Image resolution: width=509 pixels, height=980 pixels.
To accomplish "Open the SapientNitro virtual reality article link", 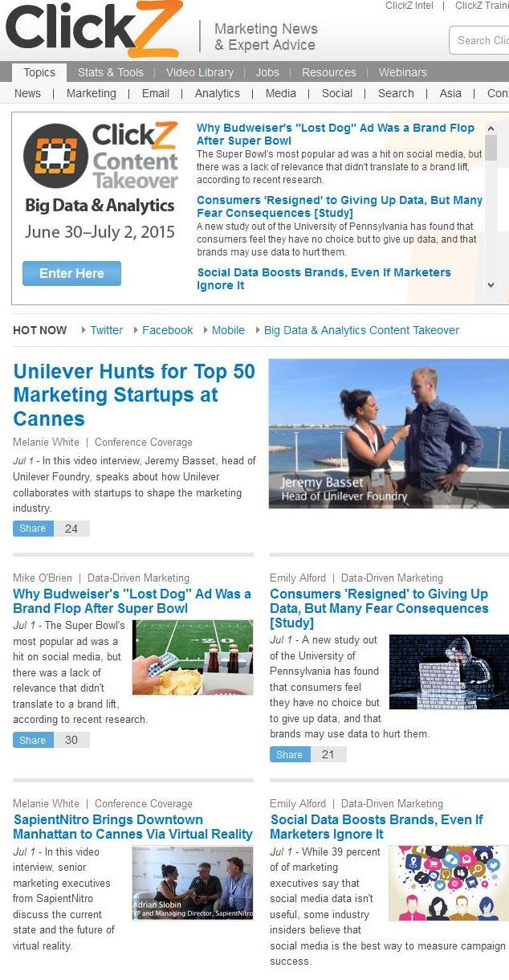I will pos(133,827).
